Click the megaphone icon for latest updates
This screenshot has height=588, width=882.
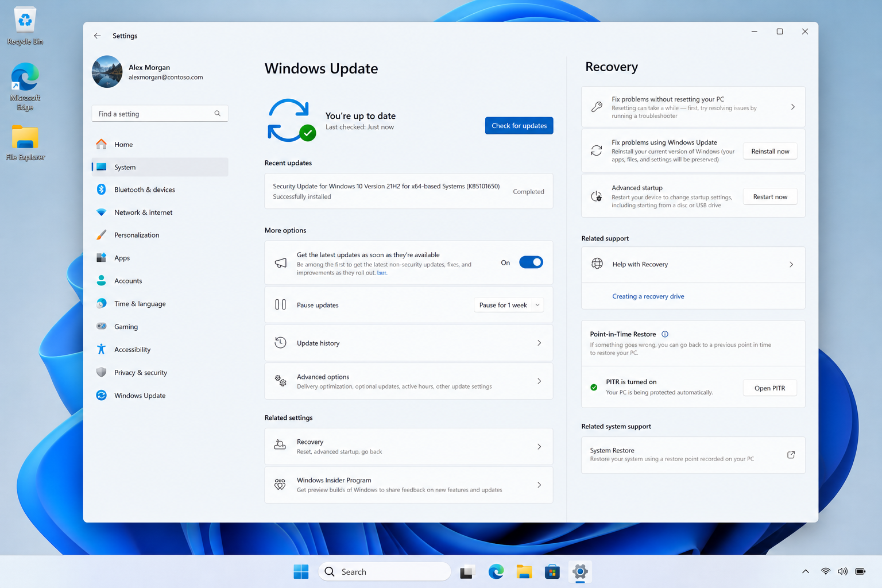[x=281, y=263]
